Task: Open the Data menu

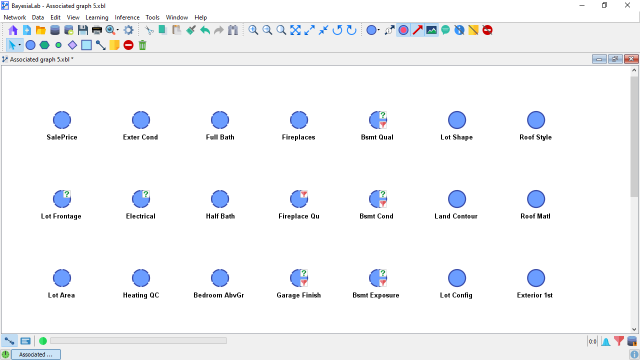Action: tap(38, 18)
